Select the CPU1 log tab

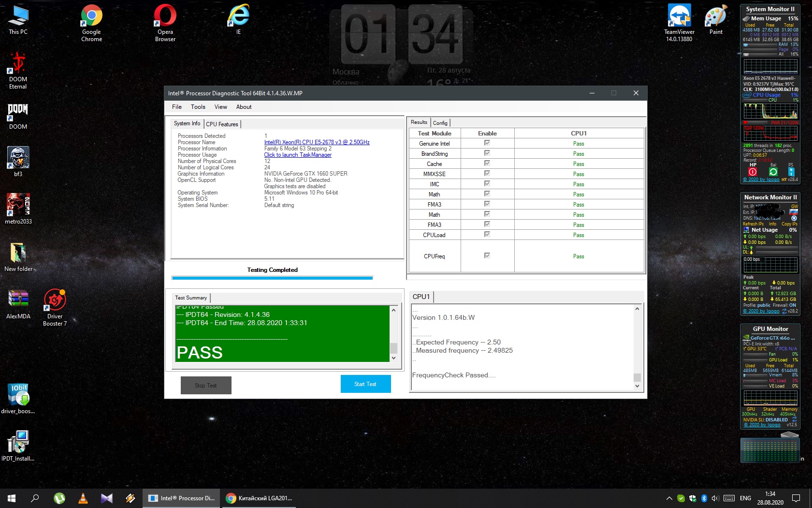point(421,297)
